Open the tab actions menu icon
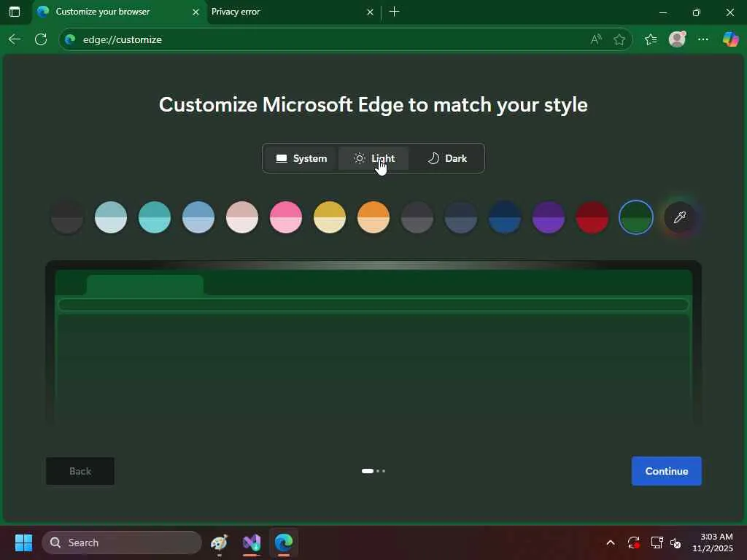The width and height of the screenshot is (747, 560). point(15,12)
